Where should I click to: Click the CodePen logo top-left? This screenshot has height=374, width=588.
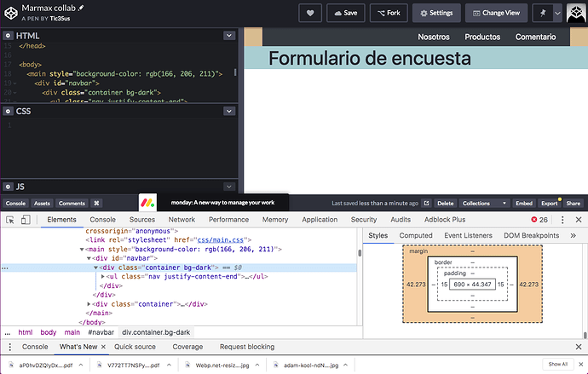[x=12, y=13]
